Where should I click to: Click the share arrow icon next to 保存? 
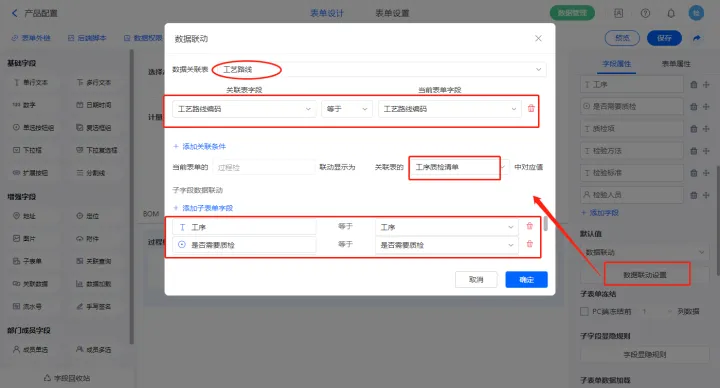tap(697, 38)
